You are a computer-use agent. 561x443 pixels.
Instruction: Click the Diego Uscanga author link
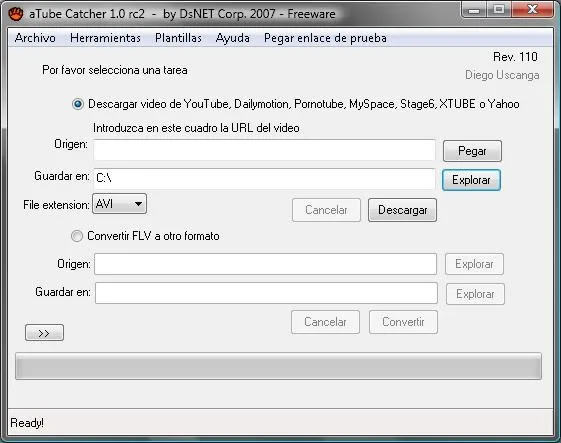(x=502, y=75)
